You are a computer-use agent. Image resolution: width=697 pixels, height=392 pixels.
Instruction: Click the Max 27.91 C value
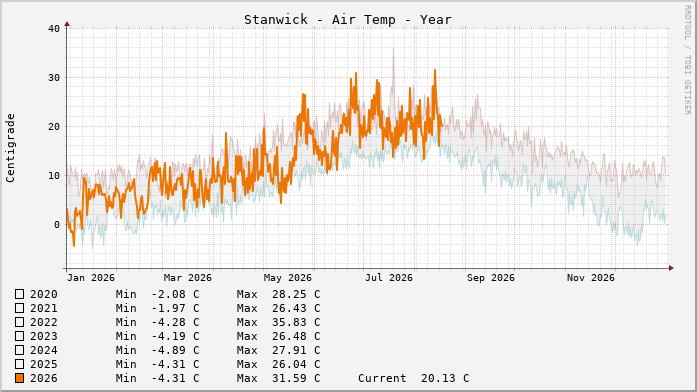(x=278, y=350)
